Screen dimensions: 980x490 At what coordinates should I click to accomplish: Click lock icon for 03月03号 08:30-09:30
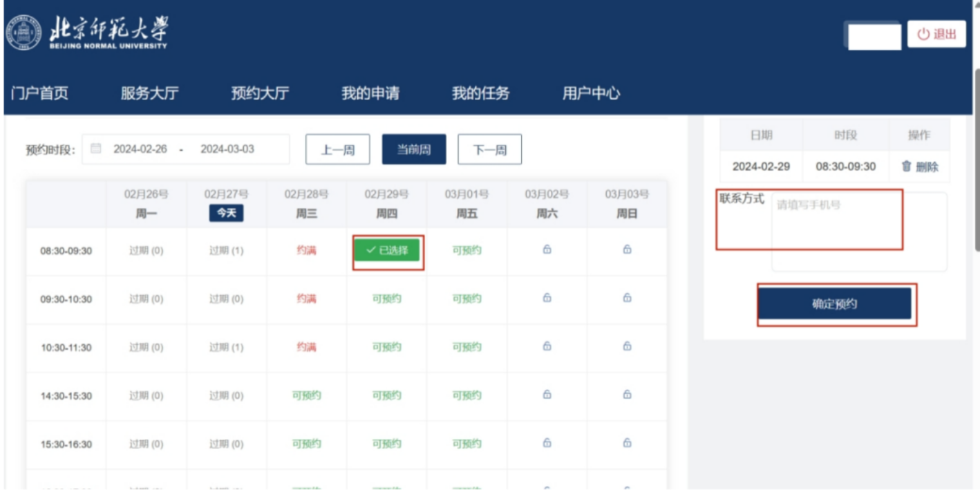(627, 249)
